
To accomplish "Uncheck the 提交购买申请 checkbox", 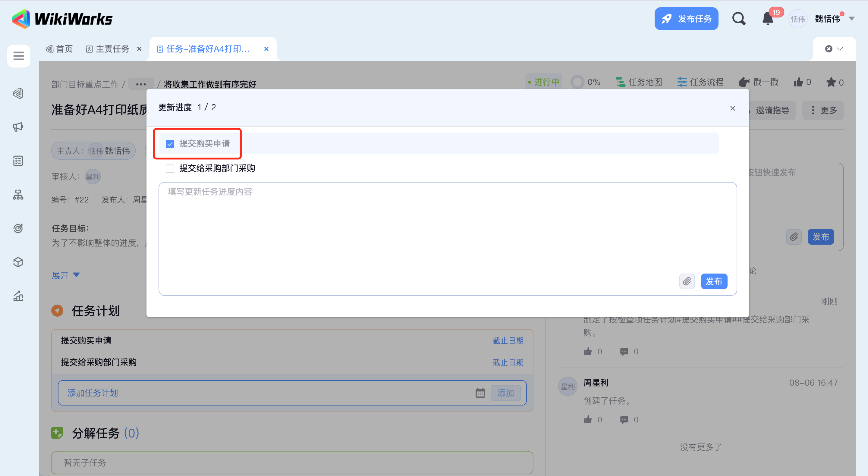I will (x=170, y=144).
